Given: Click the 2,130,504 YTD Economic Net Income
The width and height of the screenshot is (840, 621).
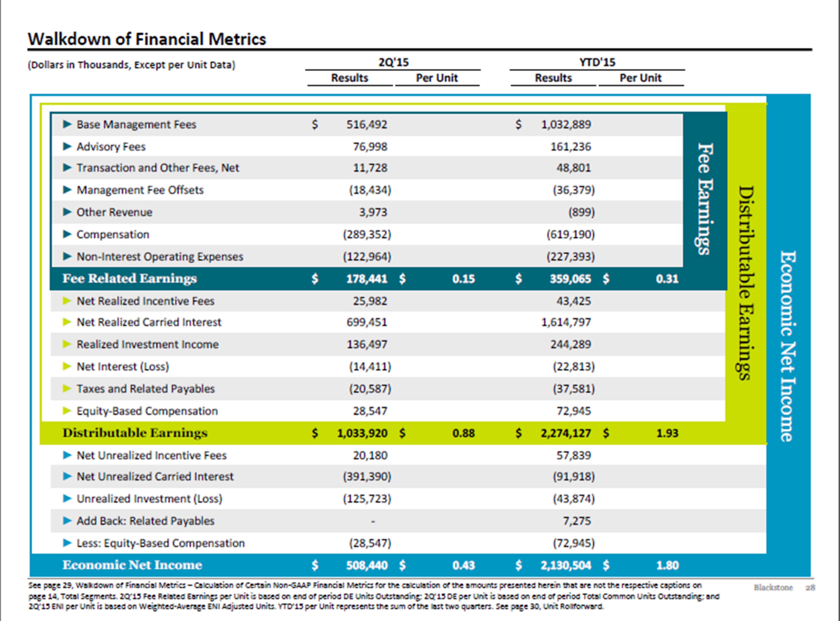Looking at the screenshot, I should 566,565.
